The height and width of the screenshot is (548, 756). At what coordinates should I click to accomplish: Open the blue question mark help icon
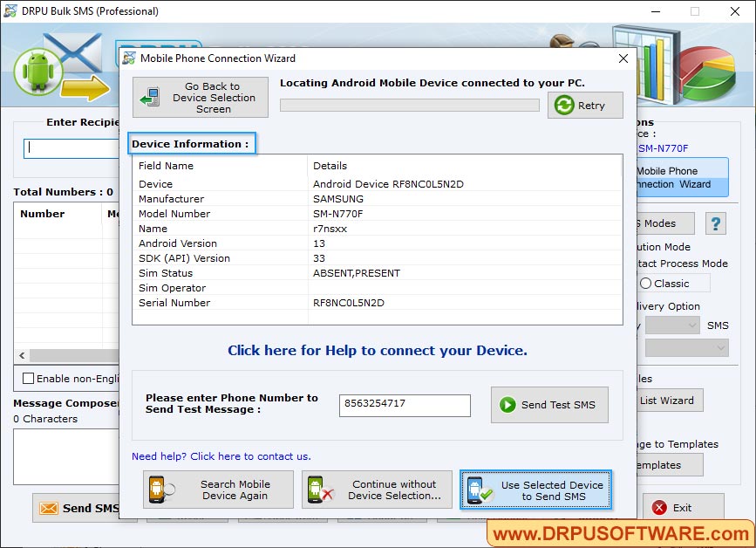[715, 223]
